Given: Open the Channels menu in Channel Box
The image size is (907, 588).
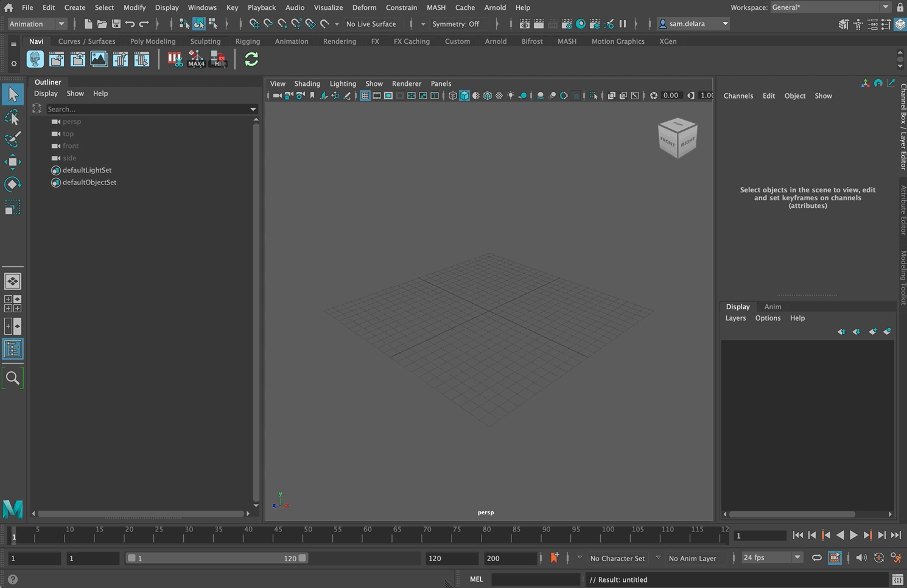Looking at the screenshot, I should coord(738,96).
